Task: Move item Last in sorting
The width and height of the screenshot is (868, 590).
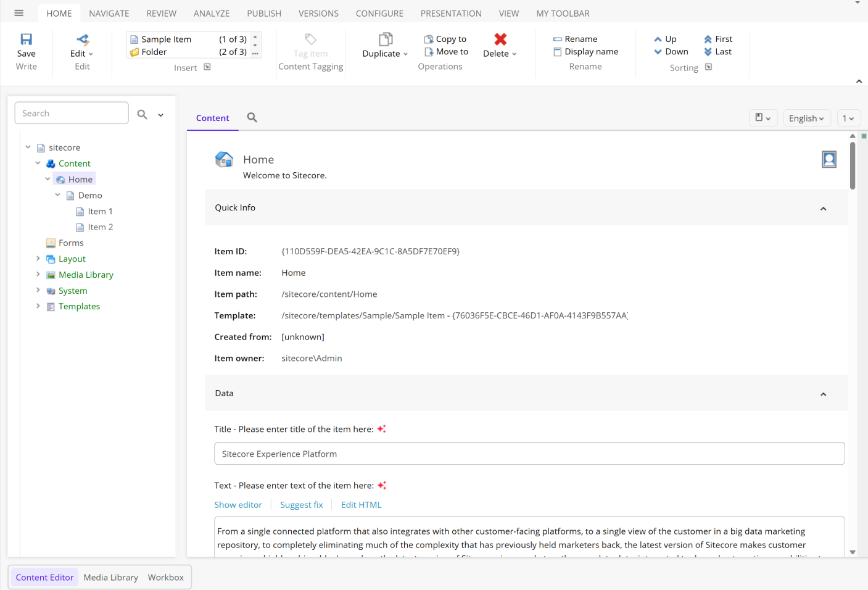Action: click(x=717, y=52)
